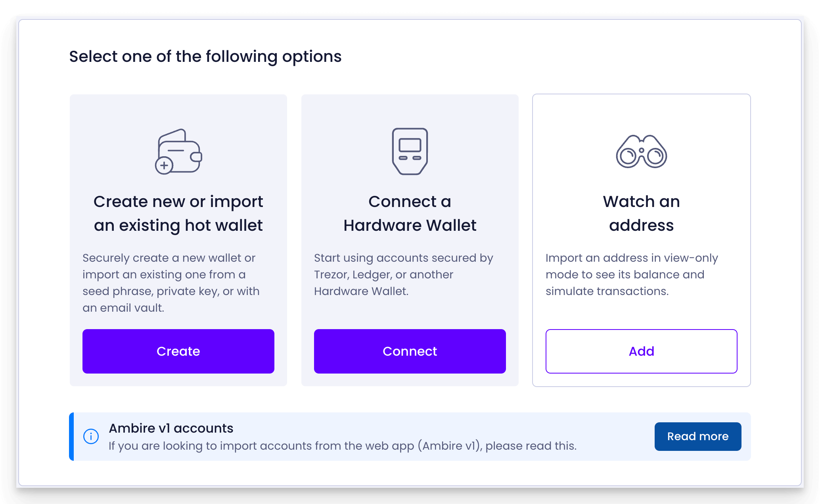Click Add to watch an address

(641, 352)
